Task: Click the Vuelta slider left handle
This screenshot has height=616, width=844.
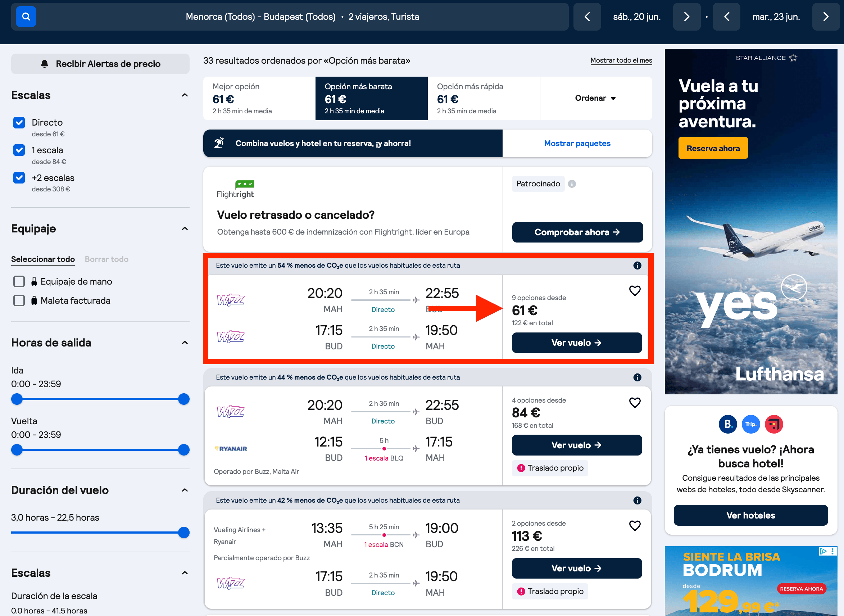Action: (17, 450)
